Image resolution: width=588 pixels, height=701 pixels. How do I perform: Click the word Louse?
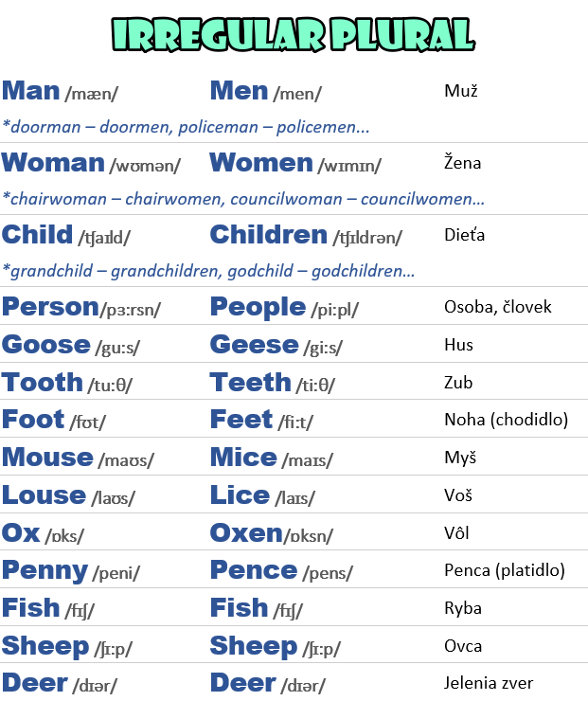tap(44, 495)
